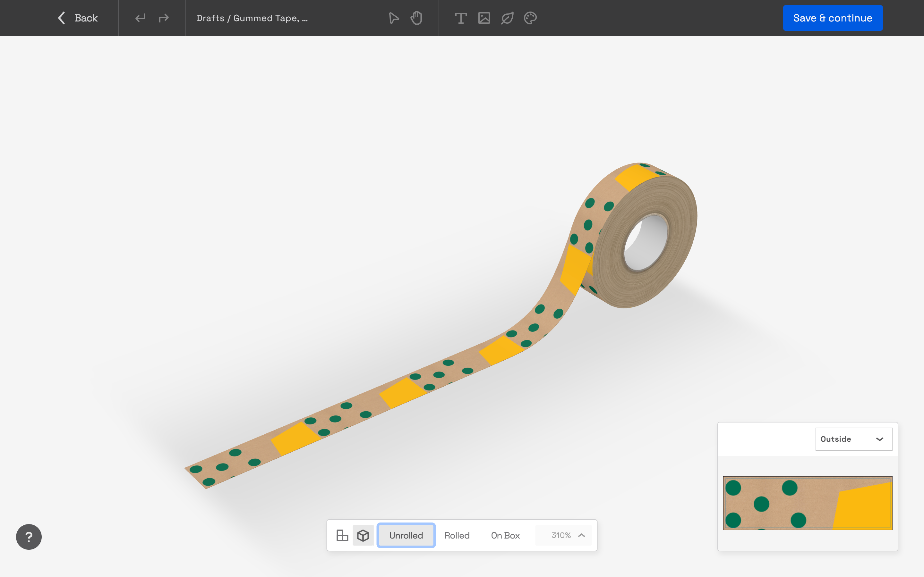Viewport: 924px width, 577px height.
Task: Switch to the Rolled view
Action: tap(457, 535)
